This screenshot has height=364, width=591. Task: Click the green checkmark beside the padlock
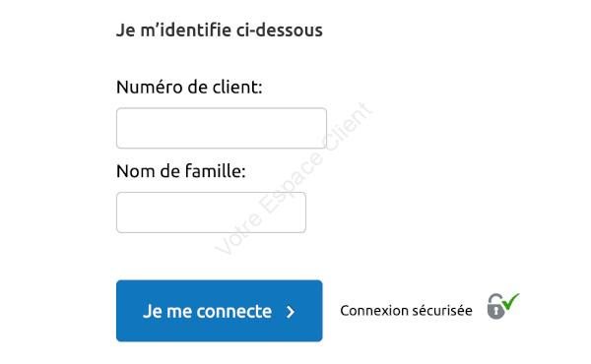(511, 301)
